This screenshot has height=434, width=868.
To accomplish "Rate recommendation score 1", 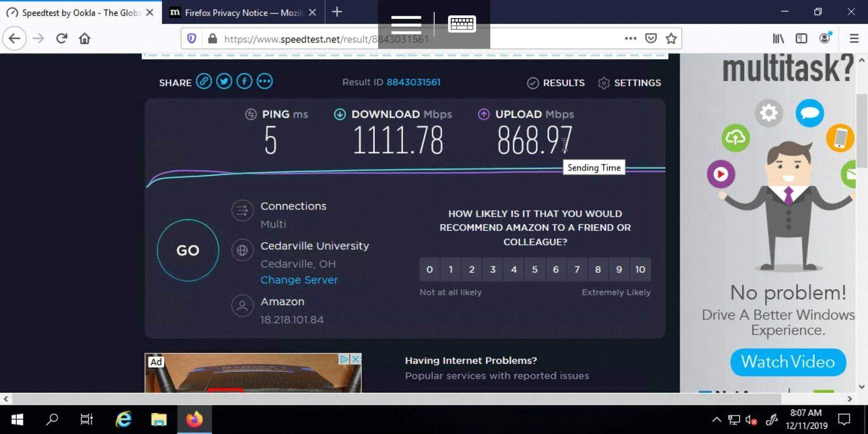I will (x=451, y=269).
